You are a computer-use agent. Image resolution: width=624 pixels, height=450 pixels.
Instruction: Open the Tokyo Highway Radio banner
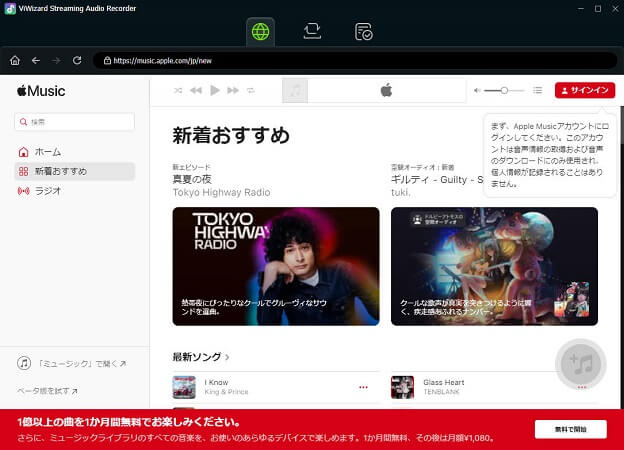point(276,266)
